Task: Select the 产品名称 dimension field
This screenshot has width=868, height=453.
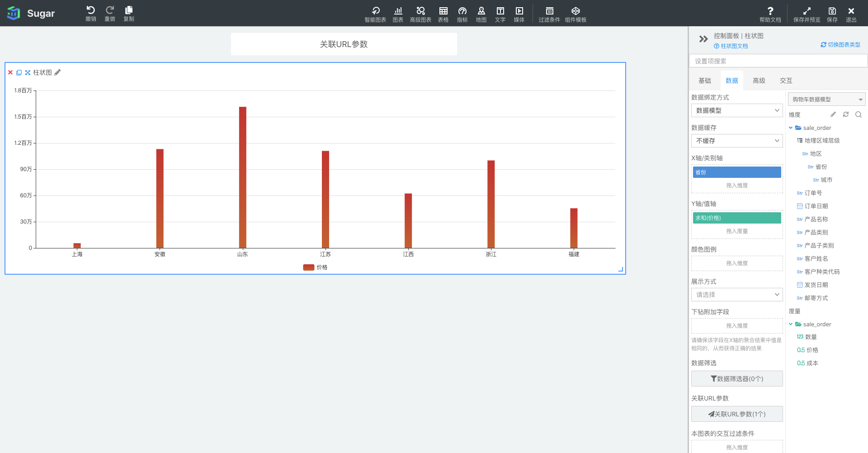Action: 812,219
